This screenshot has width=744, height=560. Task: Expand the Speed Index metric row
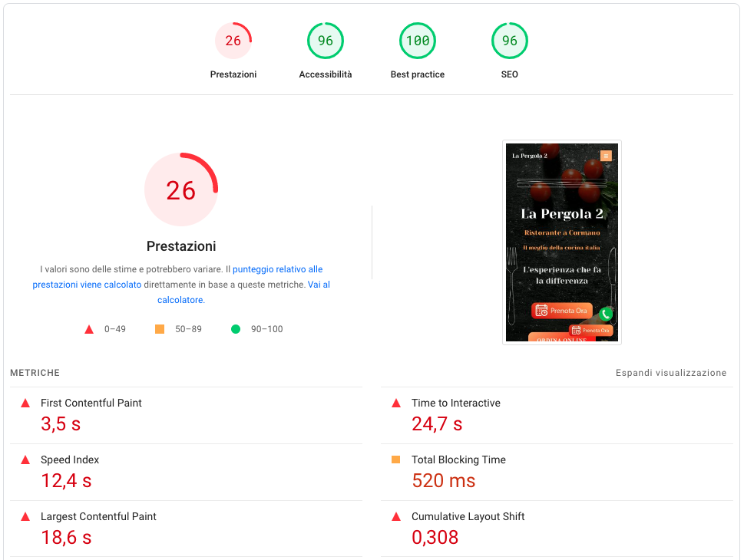tap(186, 473)
